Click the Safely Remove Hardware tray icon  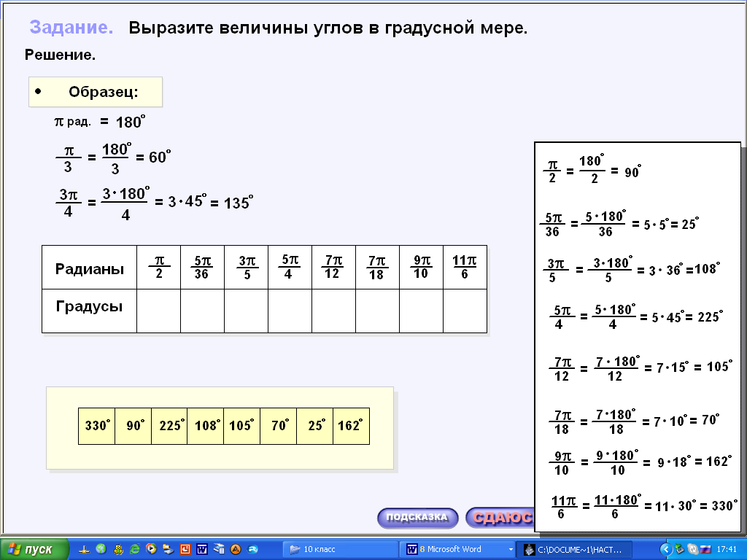click(679, 550)
